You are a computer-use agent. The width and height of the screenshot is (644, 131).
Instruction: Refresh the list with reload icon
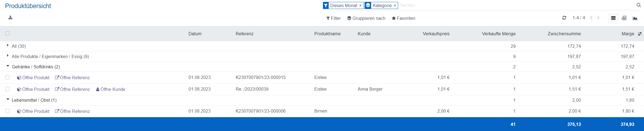pos(564,18)
